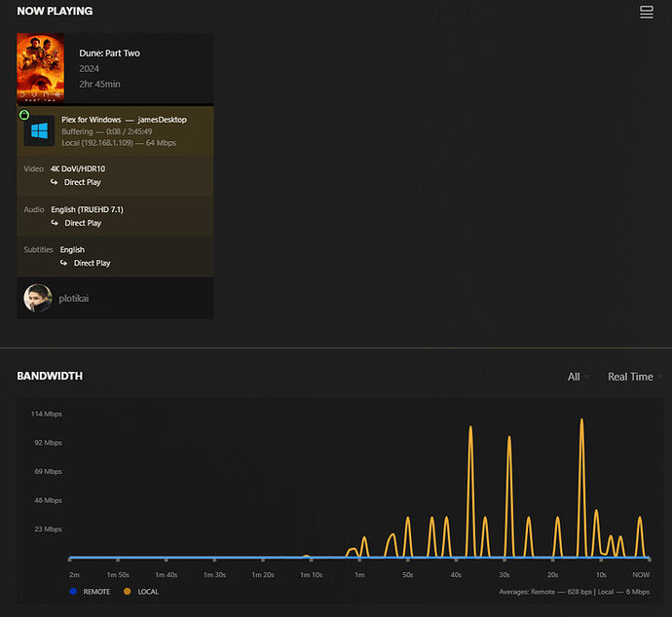Click the Local (192.168.1.109) — 64 Mbps text
The image size is (672, 617).
[x=119, y=143]
